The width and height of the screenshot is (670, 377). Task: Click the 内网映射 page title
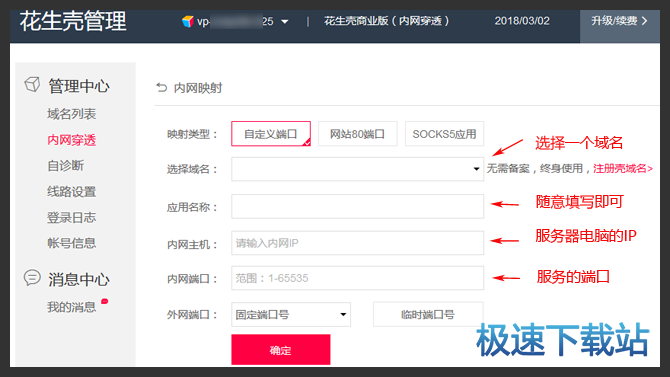tap(198, 88)
